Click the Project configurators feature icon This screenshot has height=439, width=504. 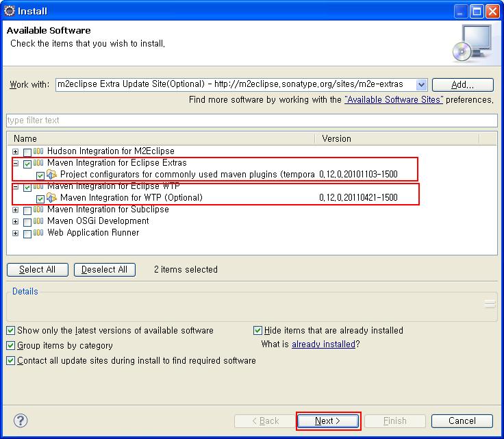tap(51, 174)
